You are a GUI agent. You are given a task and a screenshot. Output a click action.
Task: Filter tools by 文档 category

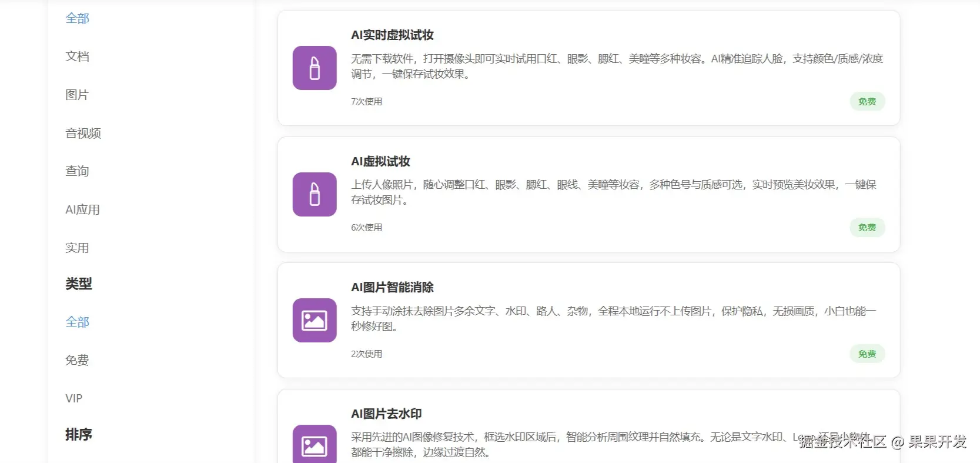[77, 56]
